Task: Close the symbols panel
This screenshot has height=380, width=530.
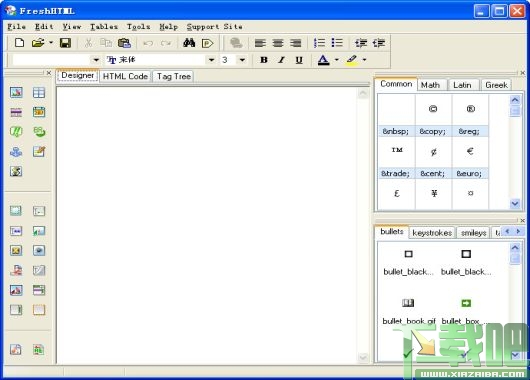Action: click(523, 73)
